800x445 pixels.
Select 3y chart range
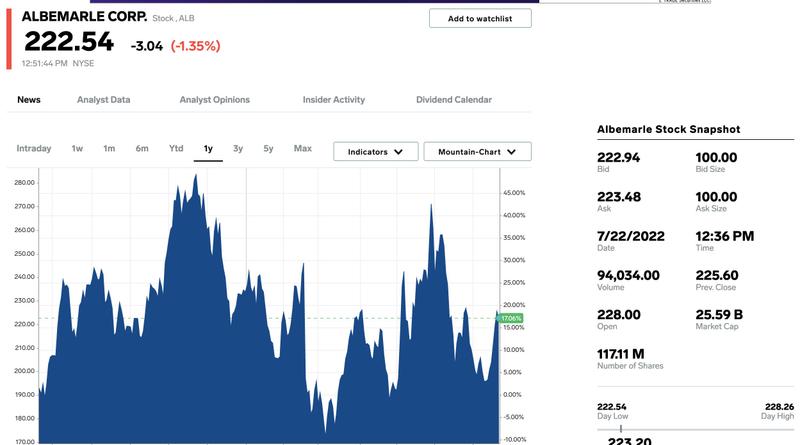point(238,149)
